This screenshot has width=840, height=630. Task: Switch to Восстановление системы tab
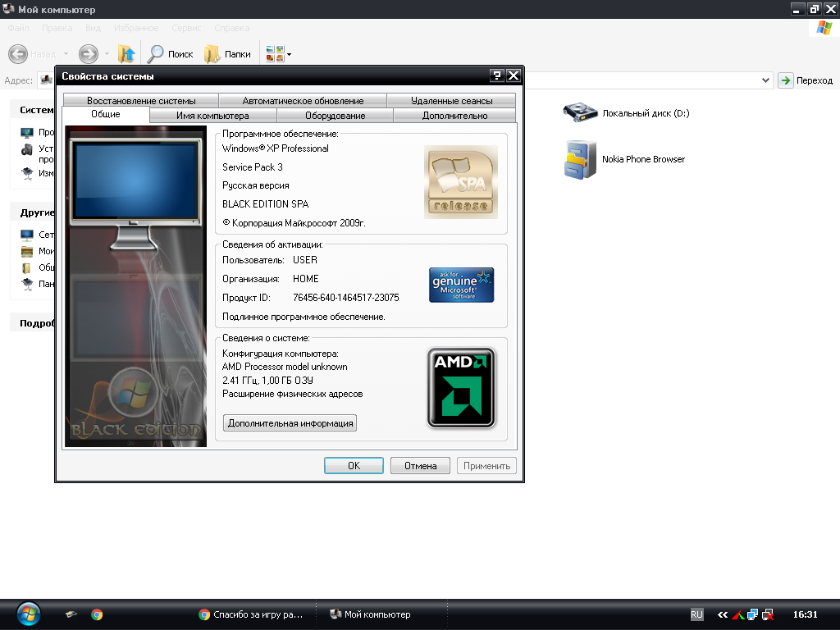(141, 101)
